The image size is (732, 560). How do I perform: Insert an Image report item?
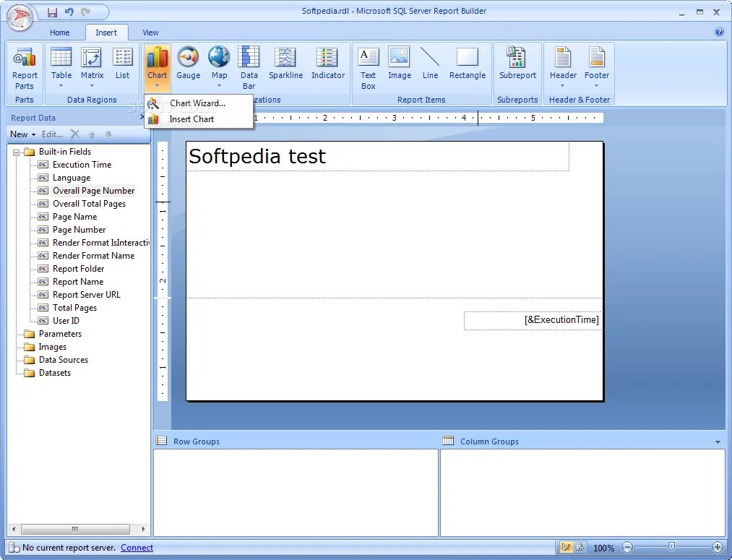(399, 64)
